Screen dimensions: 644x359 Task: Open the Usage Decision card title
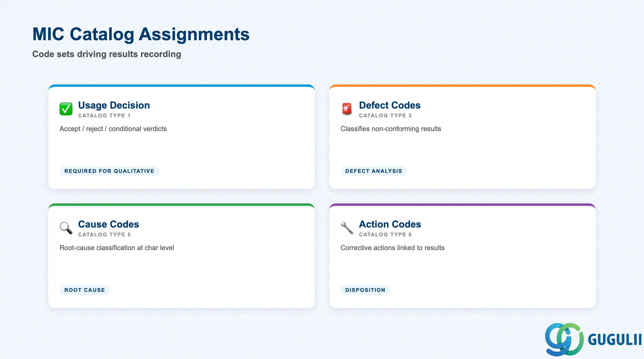pyautogui.click(x=114, y=105)
